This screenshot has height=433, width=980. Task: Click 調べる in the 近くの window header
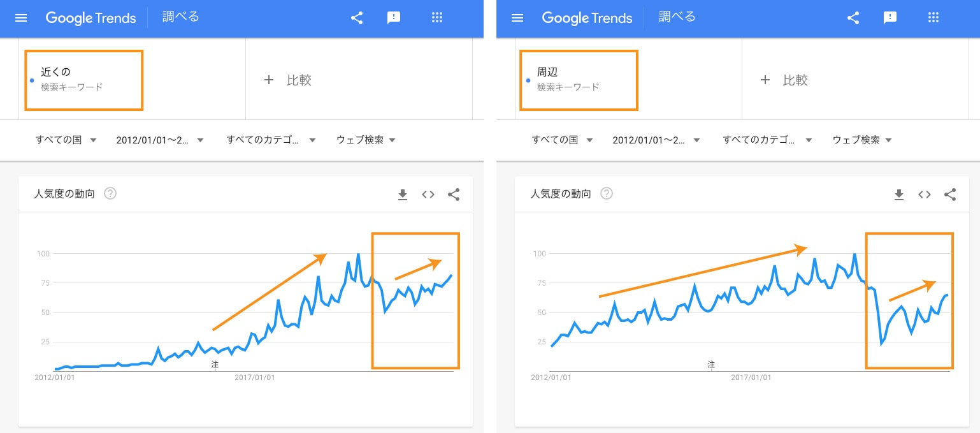[181, 17]
